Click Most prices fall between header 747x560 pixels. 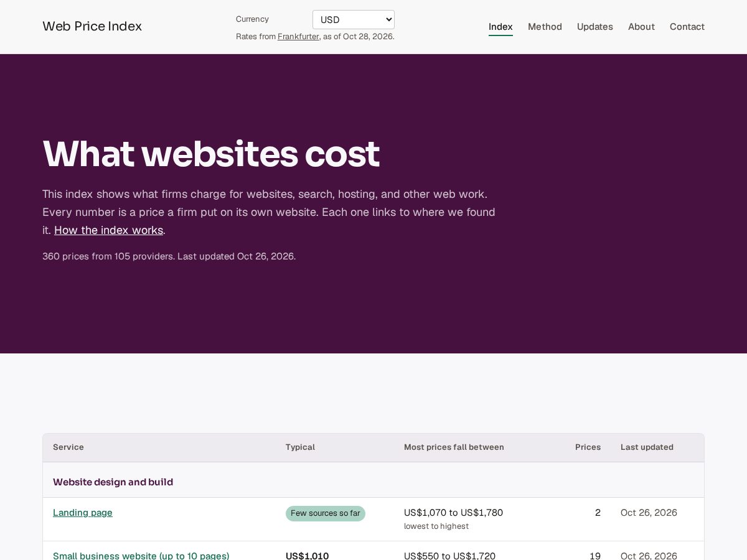(454, 447)
